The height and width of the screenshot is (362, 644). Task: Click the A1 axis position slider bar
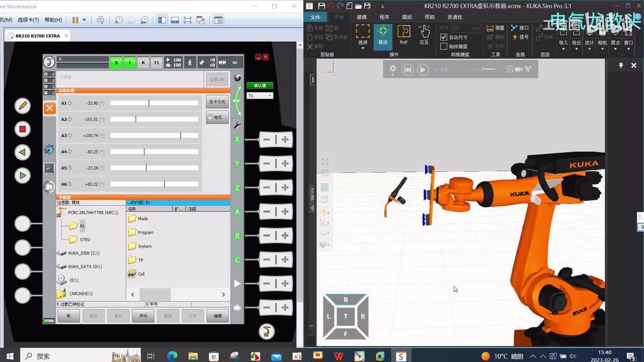tap(154, 103)
